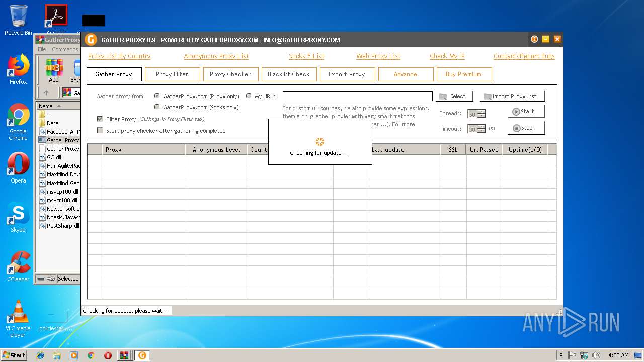Sort WinRAR list by Name column

tap(59, 106)
